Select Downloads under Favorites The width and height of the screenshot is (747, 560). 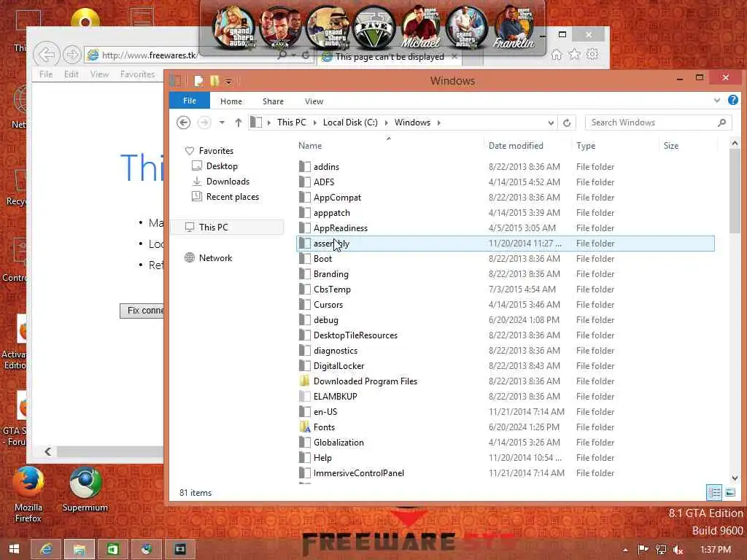(228, 182)
